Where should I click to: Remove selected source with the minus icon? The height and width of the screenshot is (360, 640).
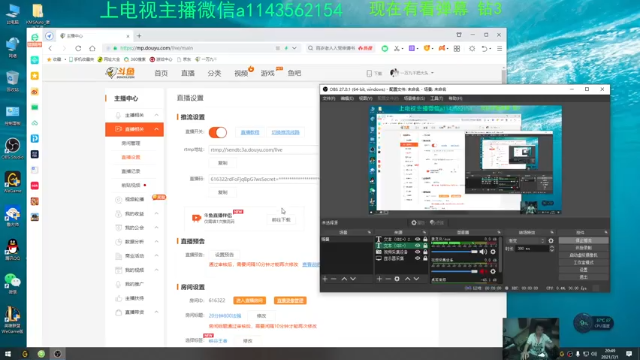[x=388, y=279]
